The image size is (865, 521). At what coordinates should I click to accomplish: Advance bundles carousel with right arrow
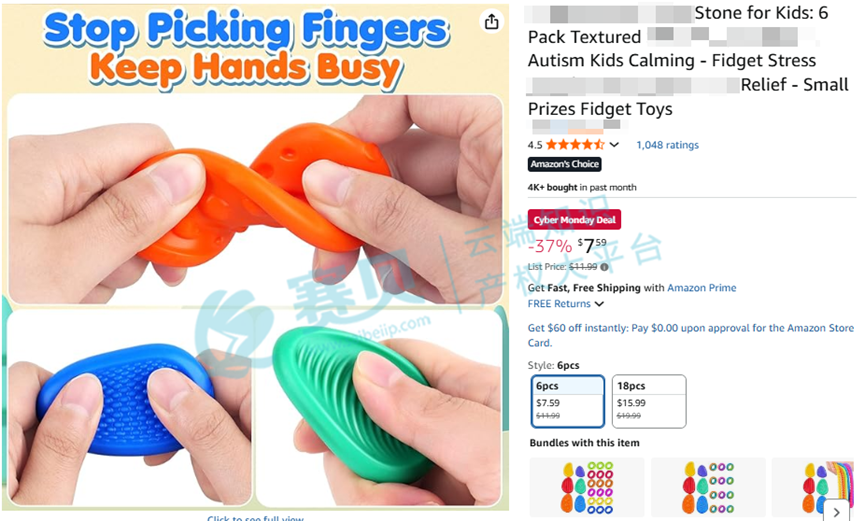(836, 511)
